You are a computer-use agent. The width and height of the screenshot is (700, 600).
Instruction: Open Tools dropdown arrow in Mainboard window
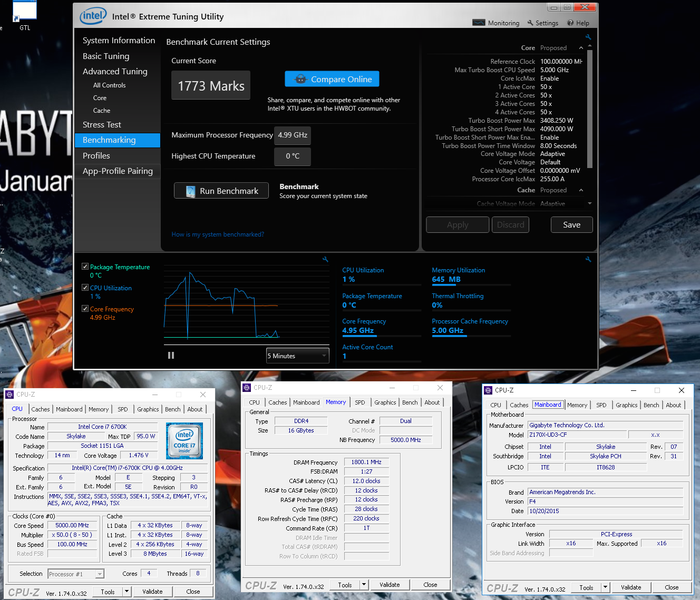605,587
